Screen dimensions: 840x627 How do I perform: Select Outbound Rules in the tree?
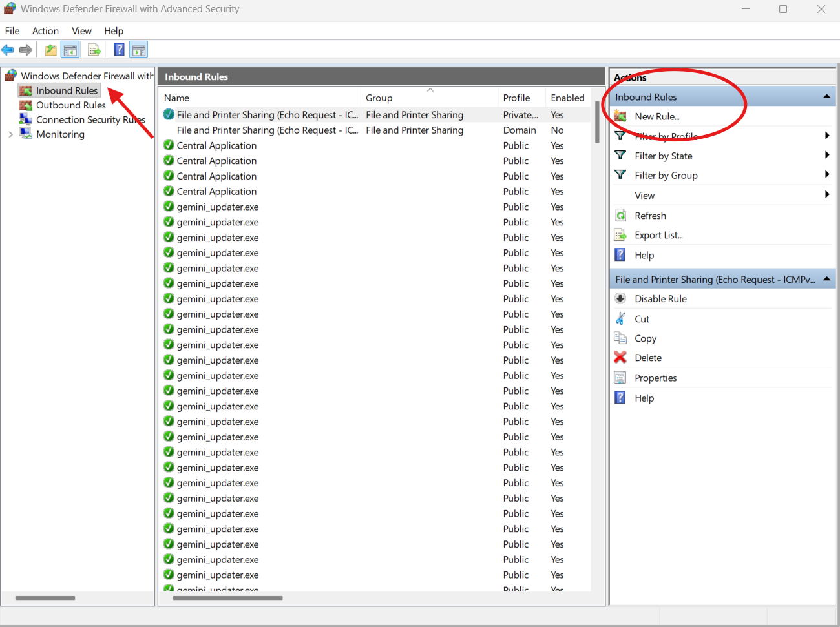tap(70, 105)
